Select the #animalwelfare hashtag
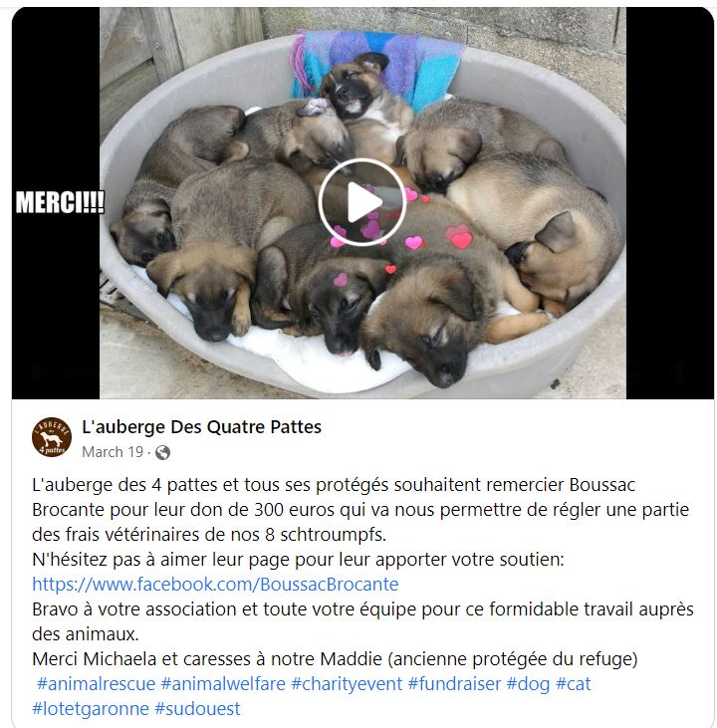Image resolution: width=717 pixels, height=728 pixels. click(x=223, y=684)
